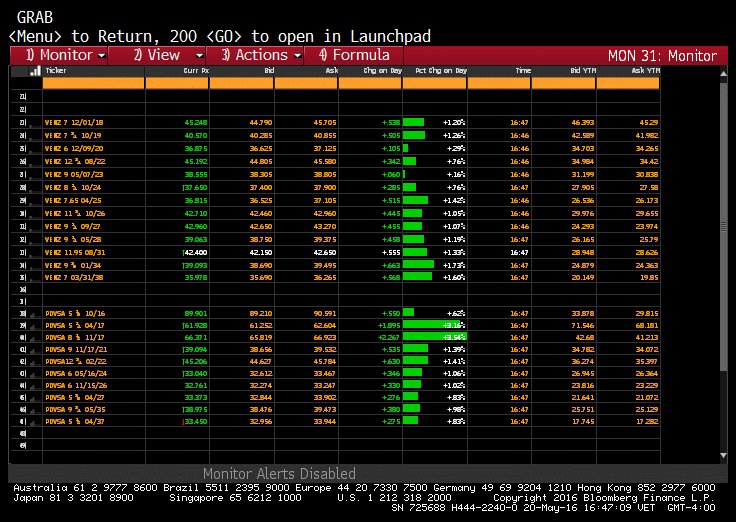Select the VENZ 6 12/09/20 ticker
Image resolution: width=736 pixels, height=522 pixels.
point(74,148)
